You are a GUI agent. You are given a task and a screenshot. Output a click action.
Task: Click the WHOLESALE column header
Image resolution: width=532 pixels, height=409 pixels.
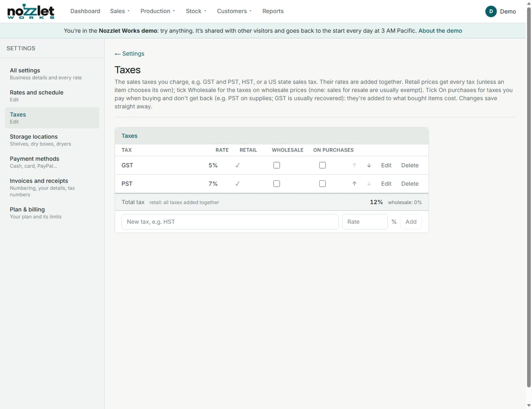click(288, 150)
